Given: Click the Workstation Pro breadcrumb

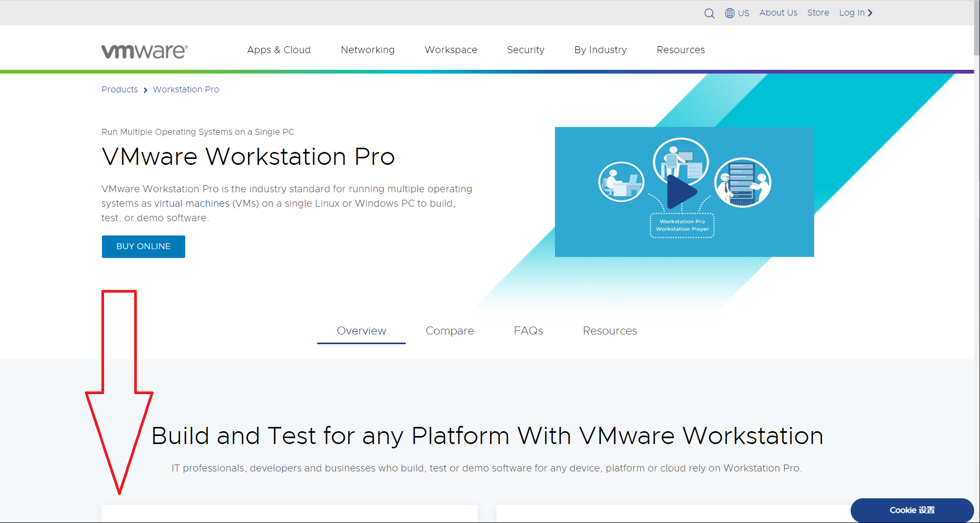Looking at the screenshot, I should click(186, 89).
